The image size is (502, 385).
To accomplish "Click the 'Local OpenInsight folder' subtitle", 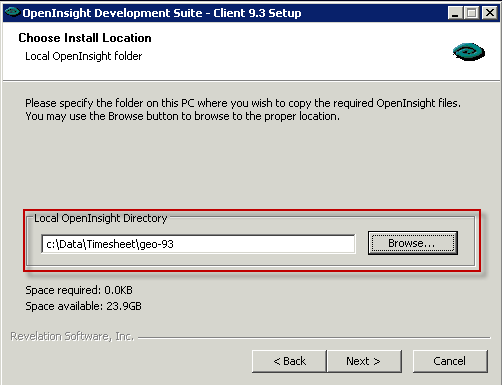I will coord(84,56).
